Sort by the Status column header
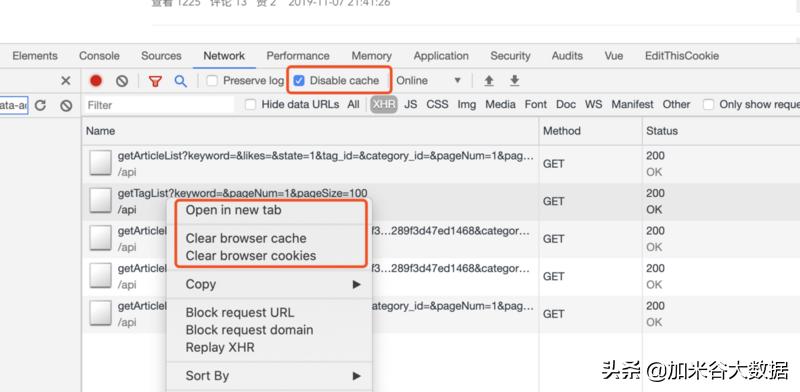This screenshot has height=392, width=800. tap(720, 131)
